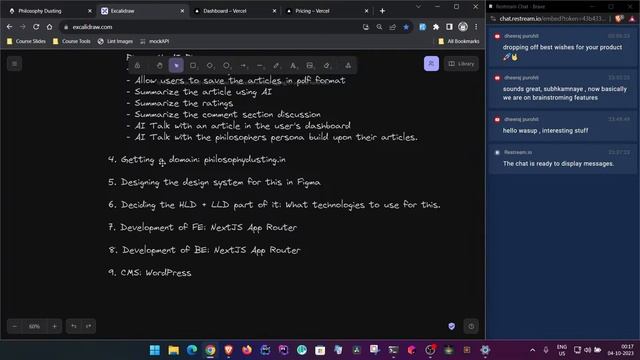
Task: Open the ENG US language switcher
Action: tap(562, 350)
